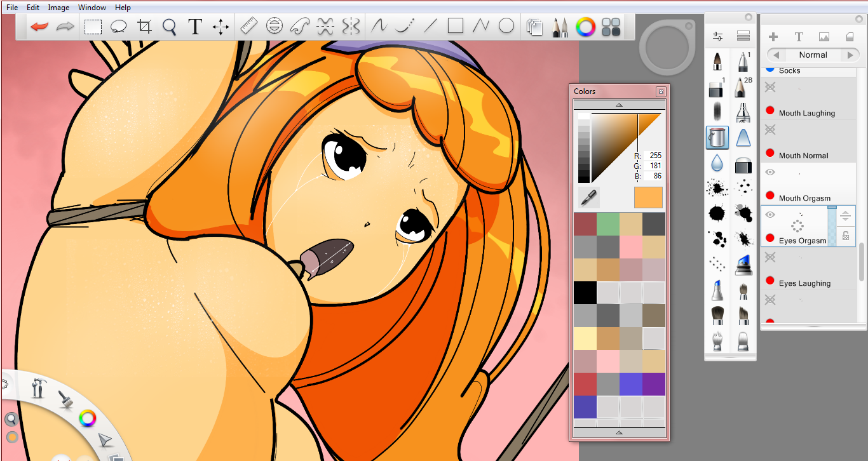Enable the Ellipse guide tool
This screenshot has height=461, width=868.
tap(274, 26)
